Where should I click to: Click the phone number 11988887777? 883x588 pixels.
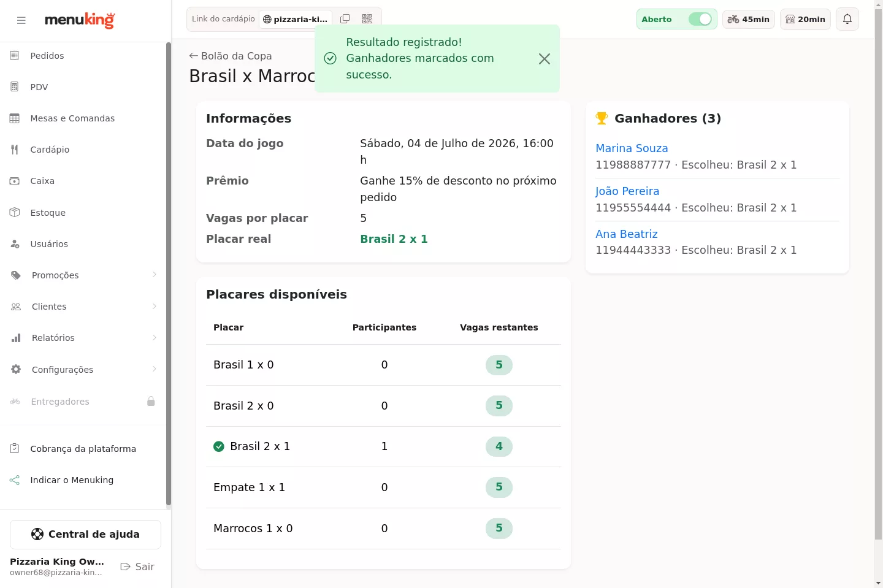633,165
